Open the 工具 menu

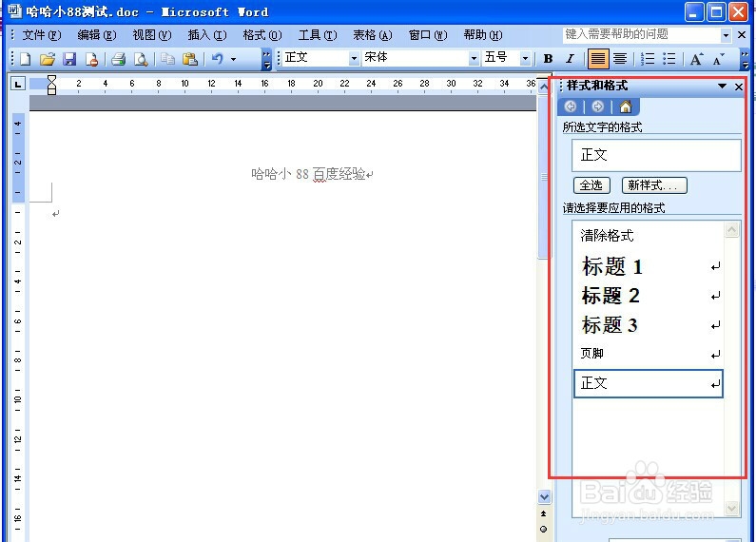(x=318, y=35)
